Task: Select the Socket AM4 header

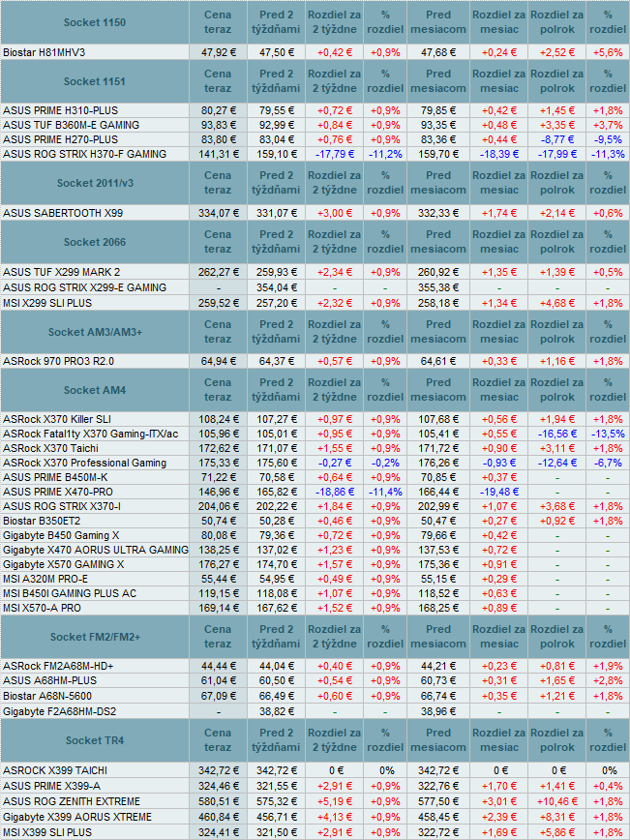Action: point(94,391)
